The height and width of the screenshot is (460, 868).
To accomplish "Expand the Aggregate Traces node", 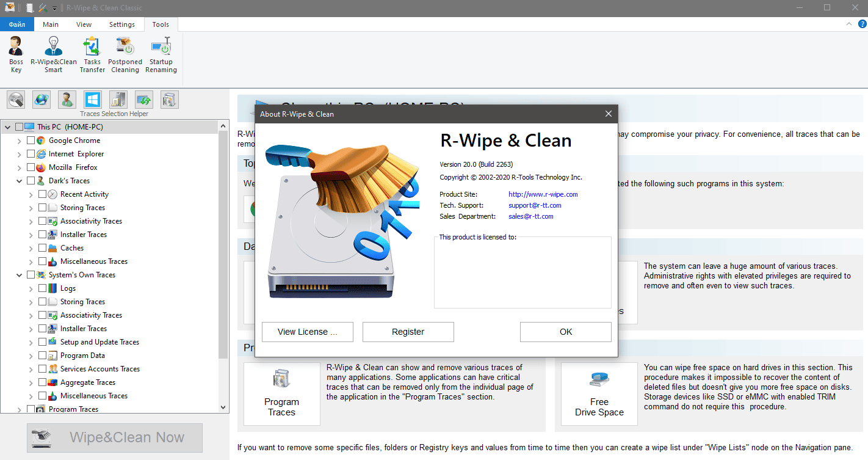I will (x=31, y=382).
